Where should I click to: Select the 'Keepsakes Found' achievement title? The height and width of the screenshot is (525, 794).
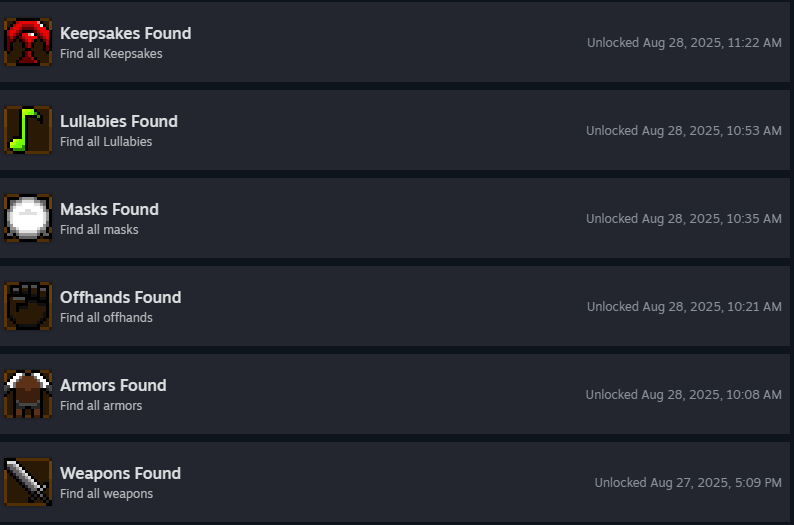(125, 33)
